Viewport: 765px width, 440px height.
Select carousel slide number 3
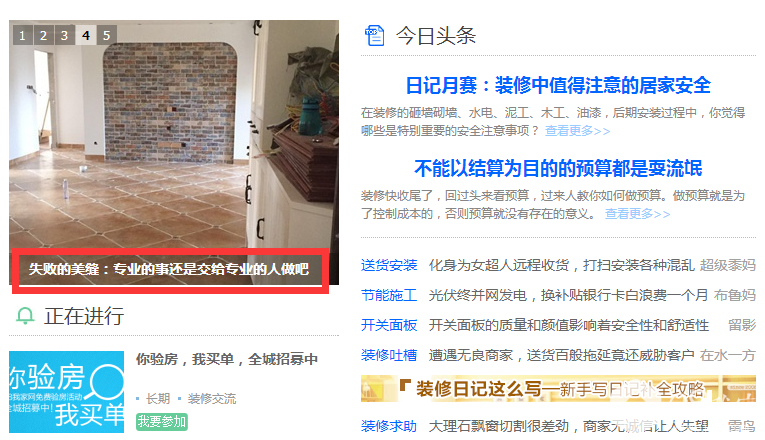pos(64,35)
